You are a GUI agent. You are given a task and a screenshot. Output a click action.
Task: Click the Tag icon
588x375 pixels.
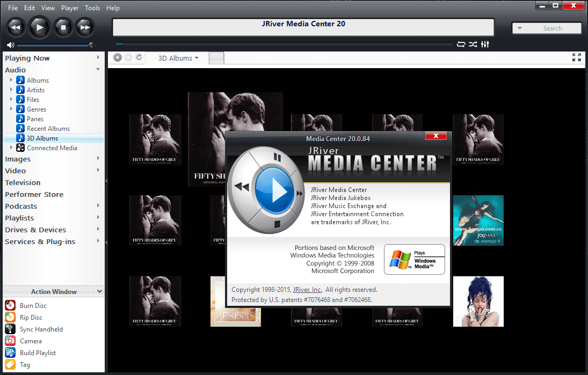click(x=10, y=364)
